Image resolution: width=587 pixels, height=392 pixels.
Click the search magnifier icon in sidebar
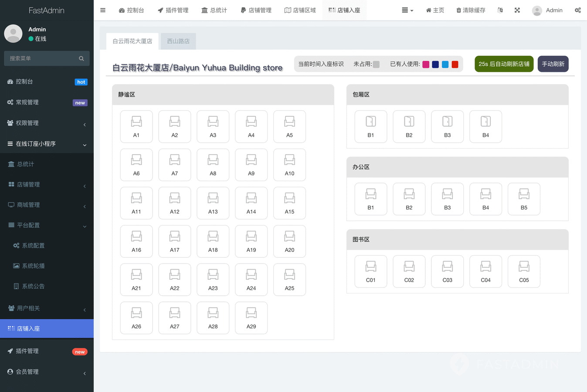(81, 58)
